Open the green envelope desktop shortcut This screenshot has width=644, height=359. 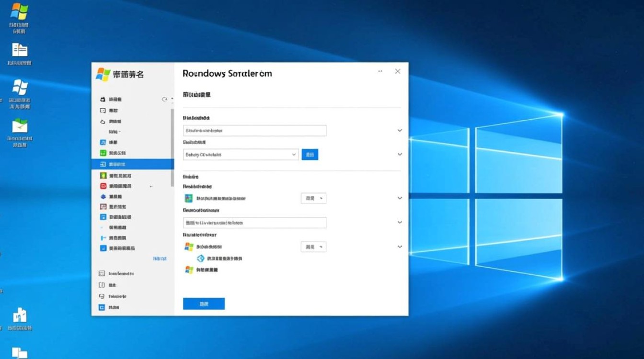tap(20, 125)
